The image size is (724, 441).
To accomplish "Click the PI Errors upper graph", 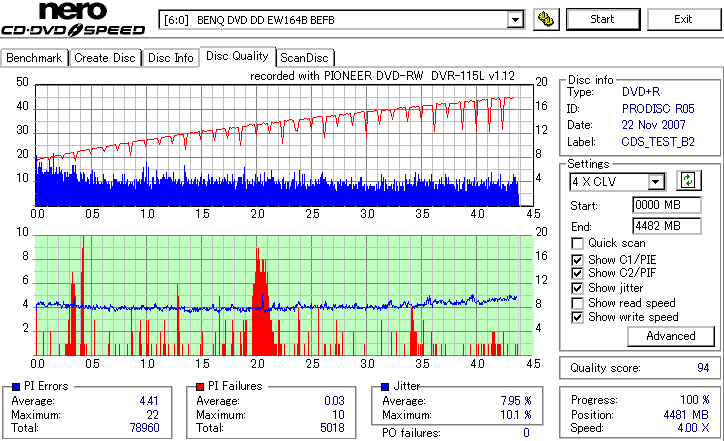I will tap(284, 145).
